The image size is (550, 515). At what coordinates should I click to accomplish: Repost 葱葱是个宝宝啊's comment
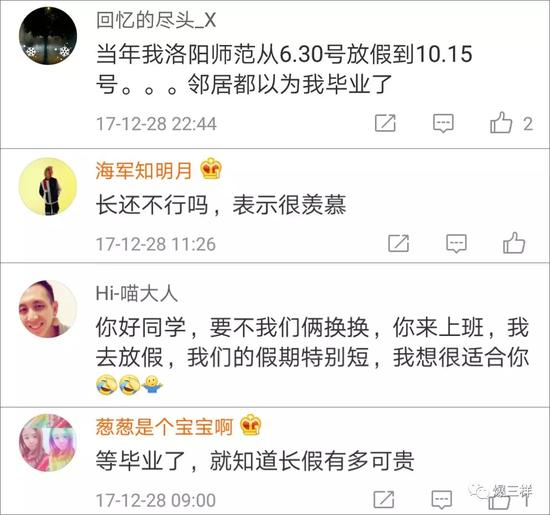click(x=384, y=500)
